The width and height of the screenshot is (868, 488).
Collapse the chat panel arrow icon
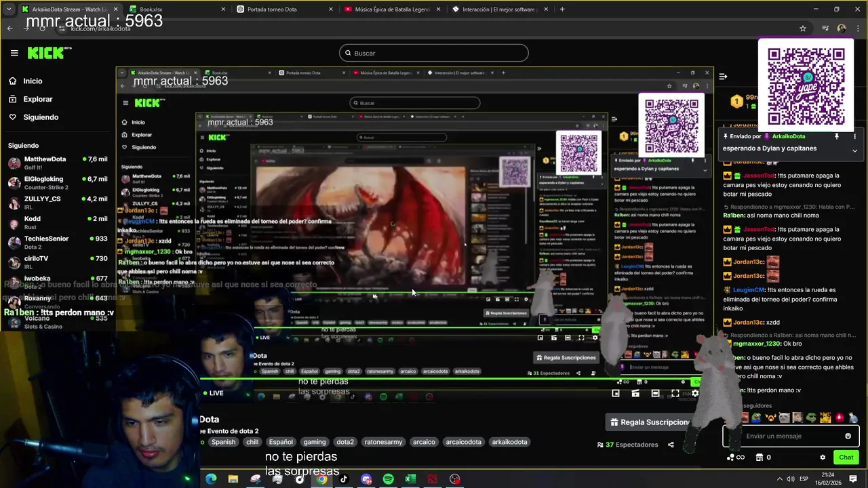pyautogui.click(x=723, y=77)
